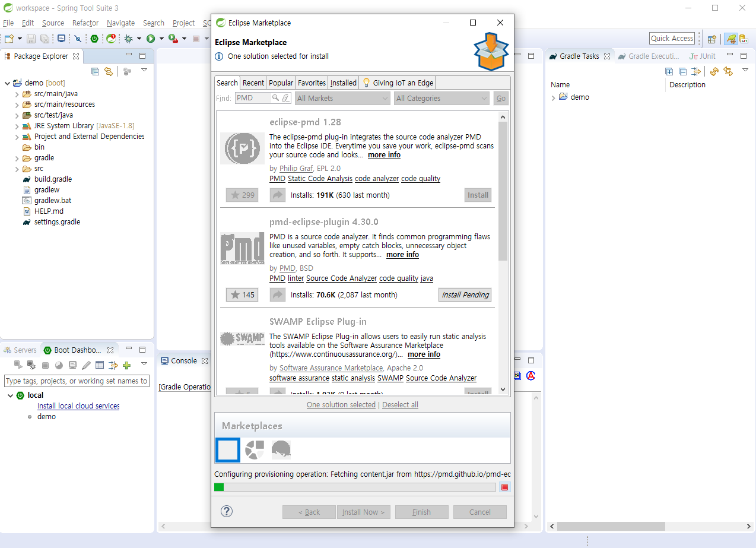Select the highlighted Eclipse marketplace tile

228,450
